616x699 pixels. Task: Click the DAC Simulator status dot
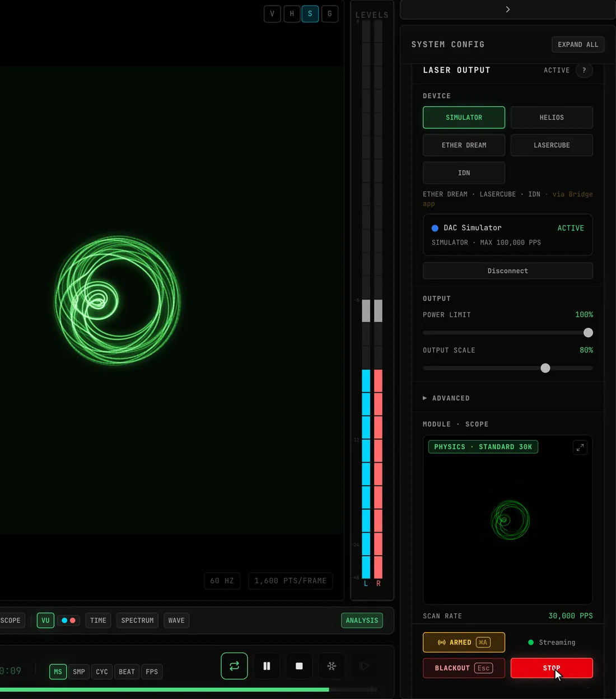435,228
